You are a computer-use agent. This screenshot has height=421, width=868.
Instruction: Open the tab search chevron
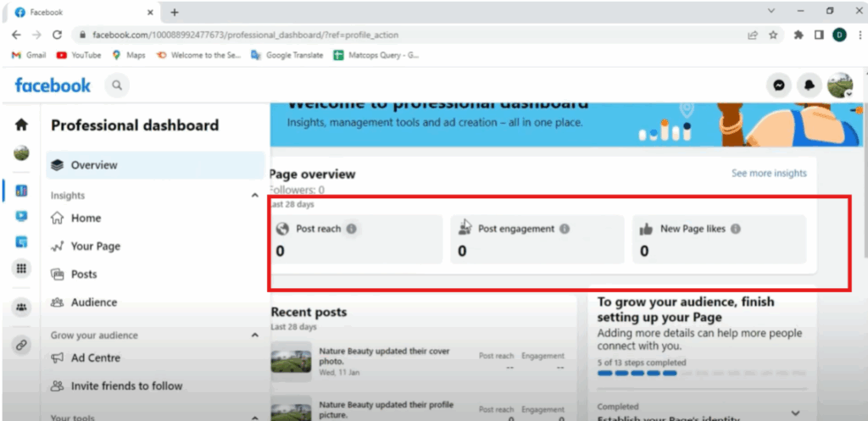pos(771,10)
